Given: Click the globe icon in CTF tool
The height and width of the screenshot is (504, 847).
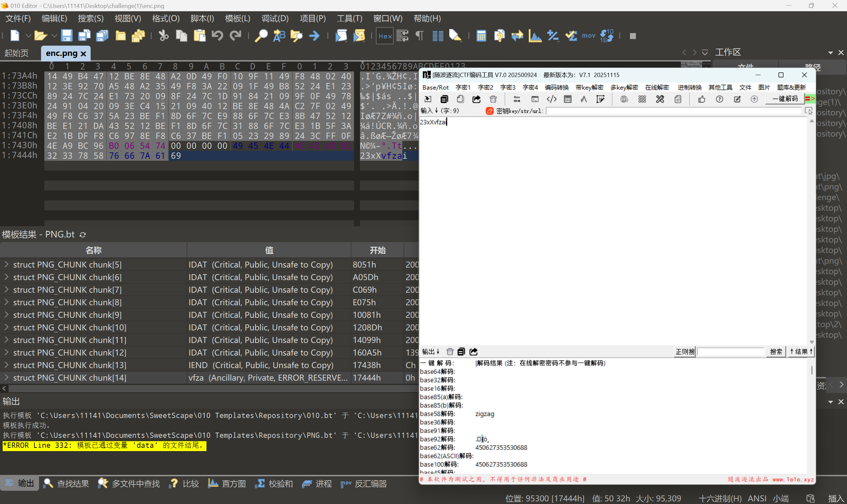Looking at the screenshot, I should click(624, 99).
